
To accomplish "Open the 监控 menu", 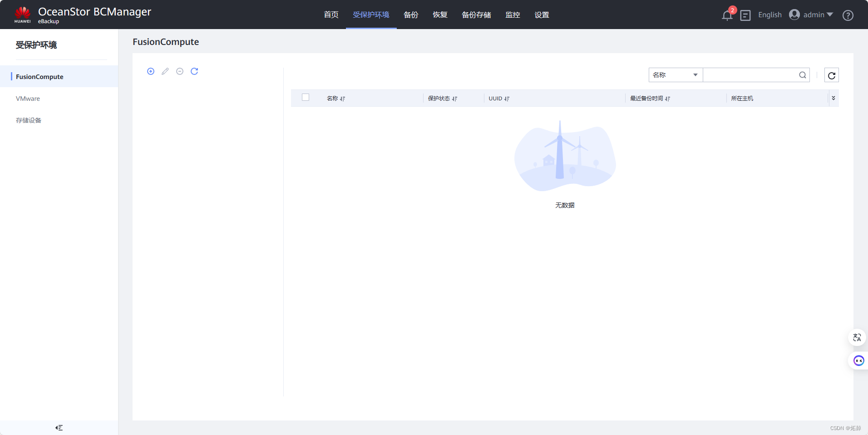I will click(x=513, y=15).
